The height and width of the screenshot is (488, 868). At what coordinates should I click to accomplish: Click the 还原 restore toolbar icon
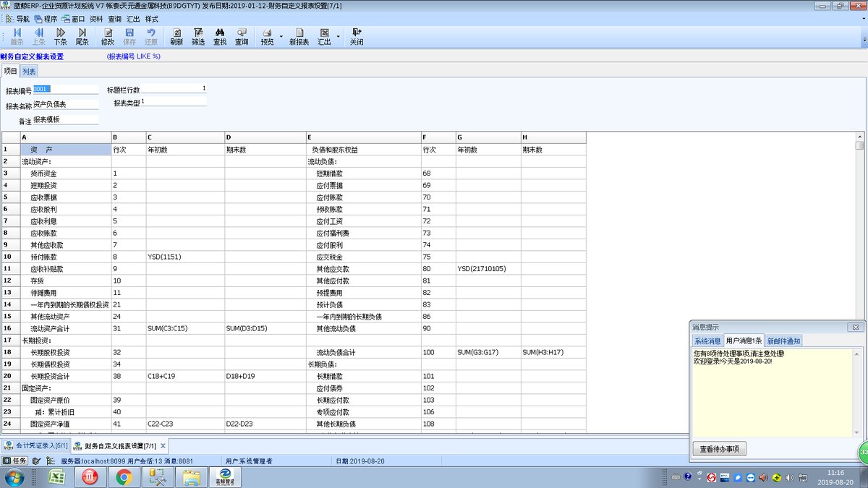point(151,37)
